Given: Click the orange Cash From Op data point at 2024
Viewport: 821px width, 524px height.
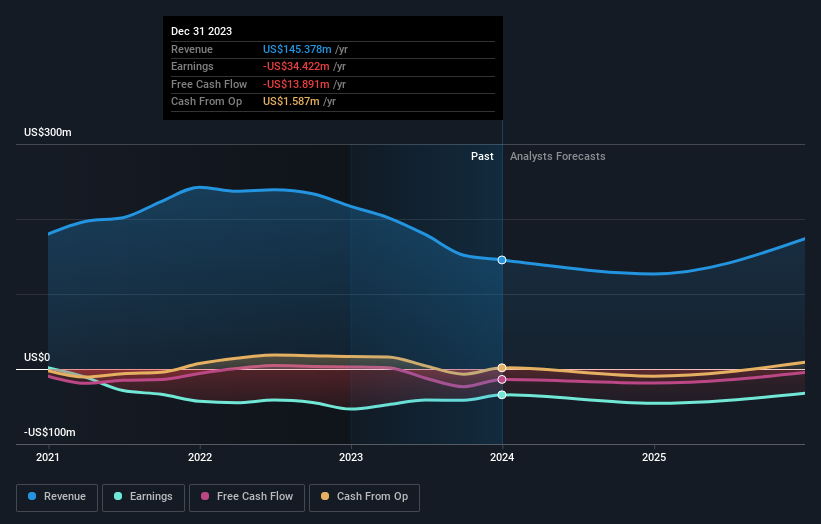Looking at the screenshot, I should (x=502, y=368).
